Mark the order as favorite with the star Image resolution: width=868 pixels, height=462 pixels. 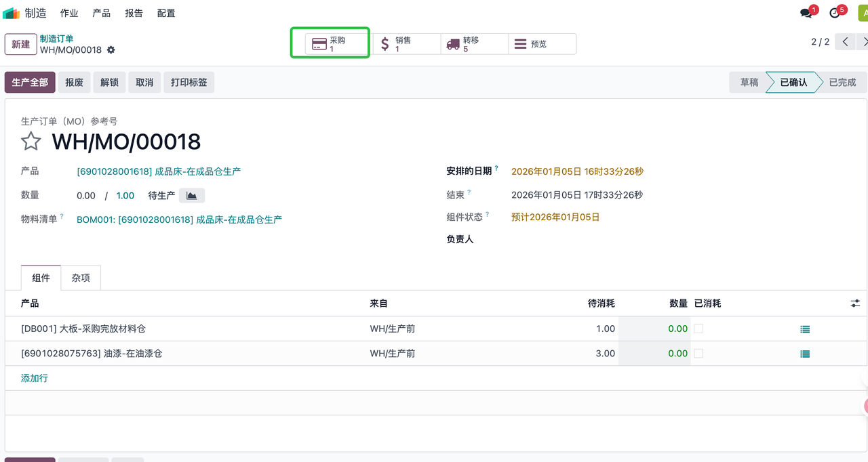point(31,141)
